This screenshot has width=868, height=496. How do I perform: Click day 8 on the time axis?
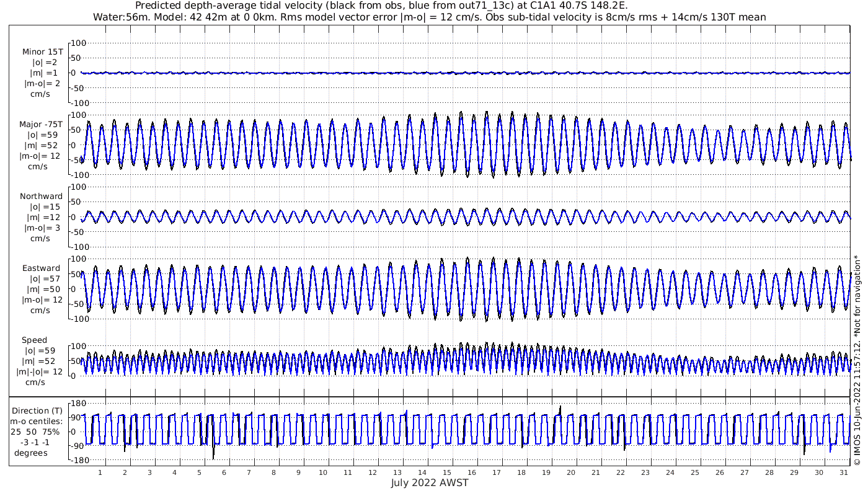click(273, 472)
